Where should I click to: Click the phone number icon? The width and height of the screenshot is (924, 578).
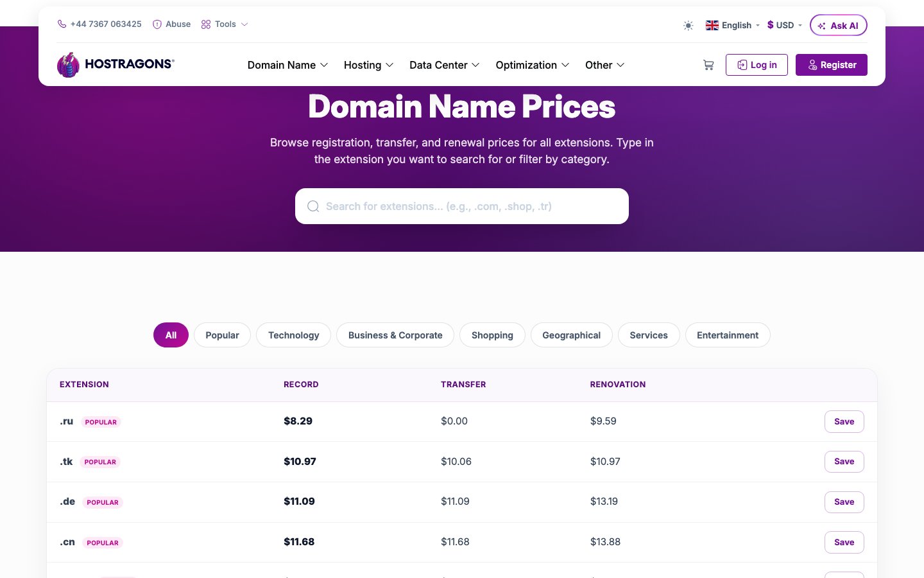pyautogui.click(x=62, y=24)
